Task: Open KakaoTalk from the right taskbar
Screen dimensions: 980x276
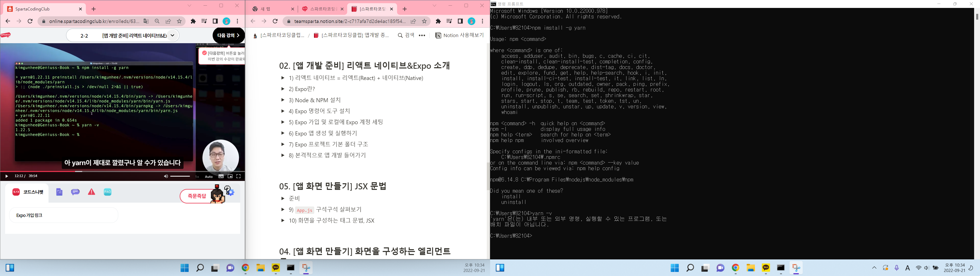Action: (766, 268)
